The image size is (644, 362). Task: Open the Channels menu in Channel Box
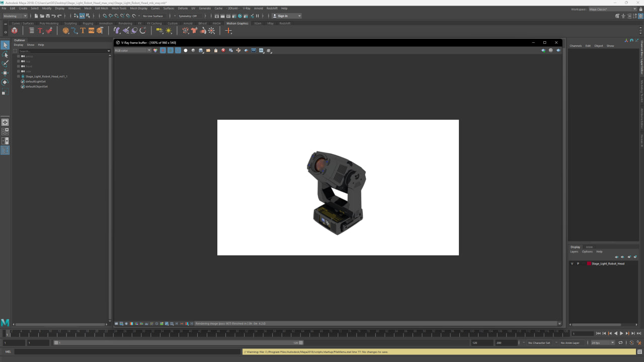[x=576, y=46]
